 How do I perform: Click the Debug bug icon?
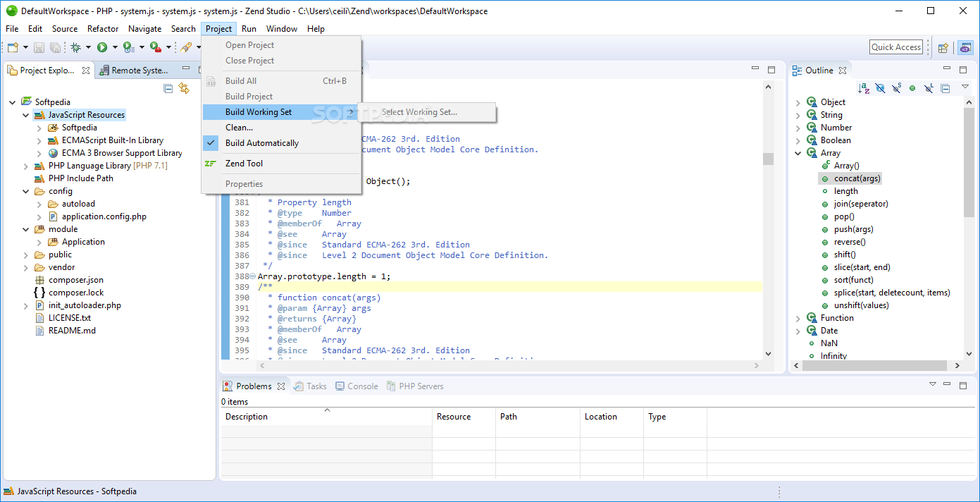pos(75,47)
